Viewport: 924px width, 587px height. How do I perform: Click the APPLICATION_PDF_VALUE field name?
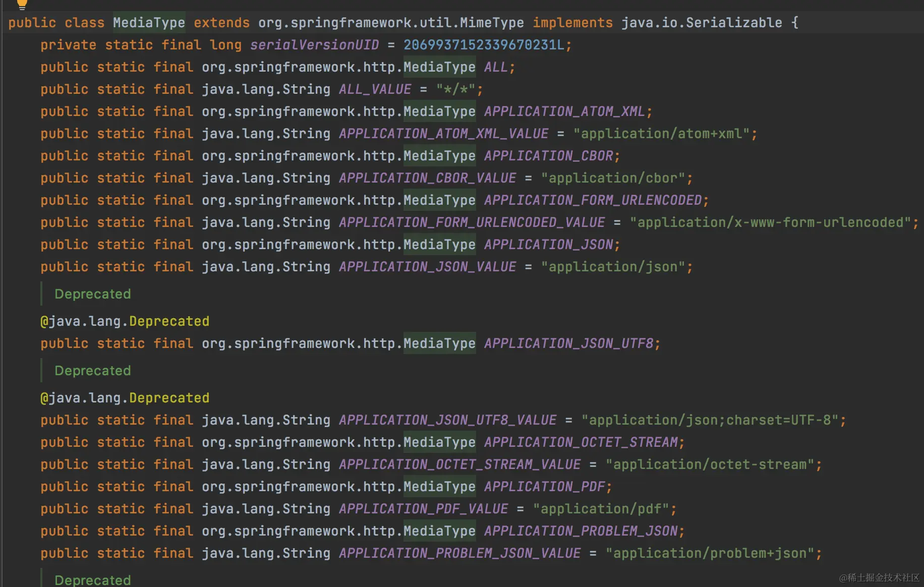pos(424,509)
